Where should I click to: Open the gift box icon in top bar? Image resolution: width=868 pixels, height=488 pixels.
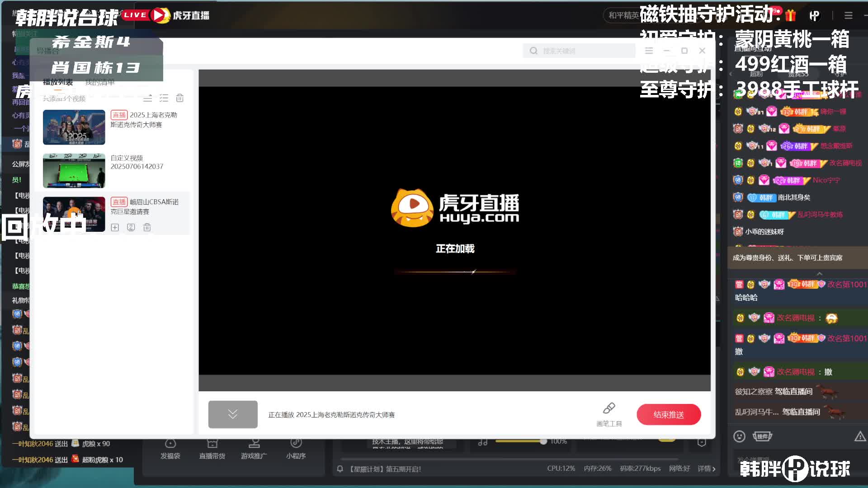(791, 15)
